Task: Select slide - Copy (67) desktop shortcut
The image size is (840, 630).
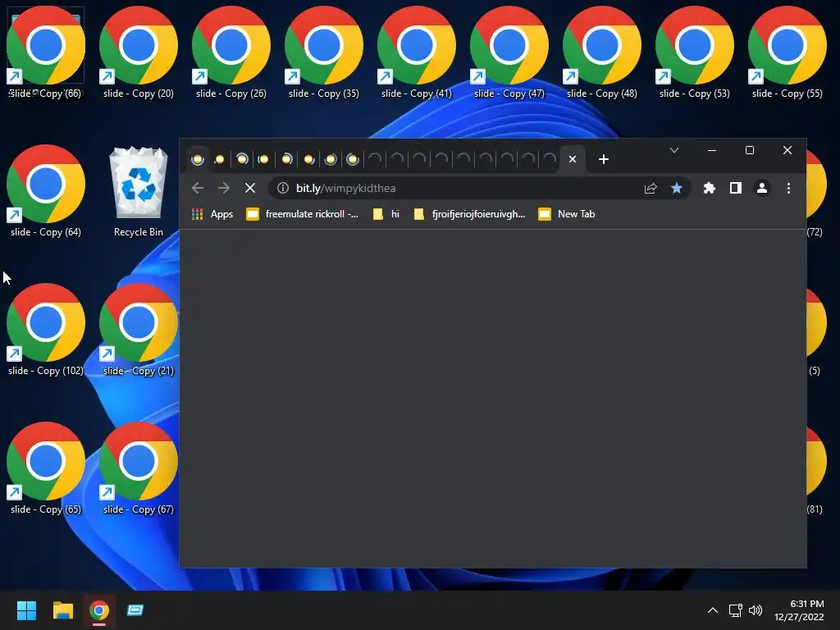Action: [138, 468]
